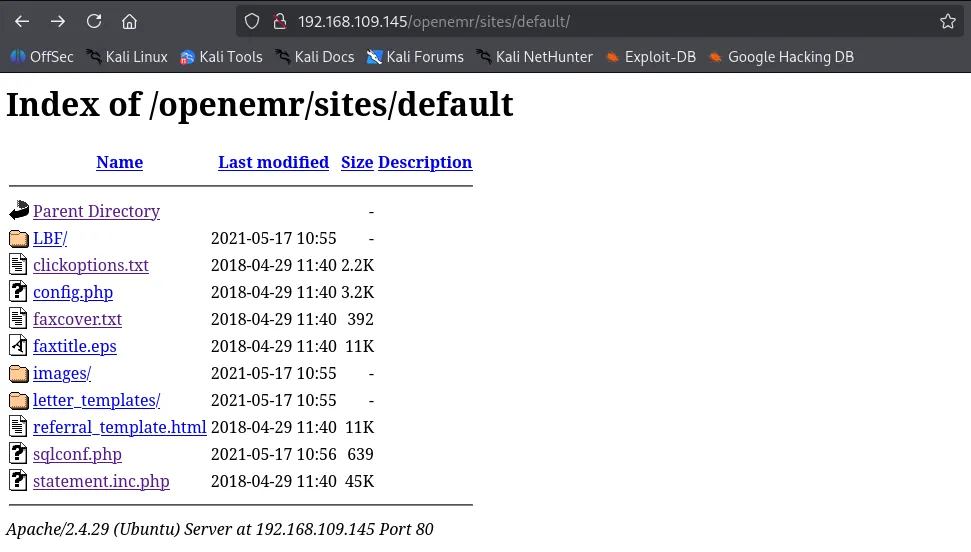Sort directory listing by Size
The width and height of the screenshot is (971, 552).
coord(357,162)
